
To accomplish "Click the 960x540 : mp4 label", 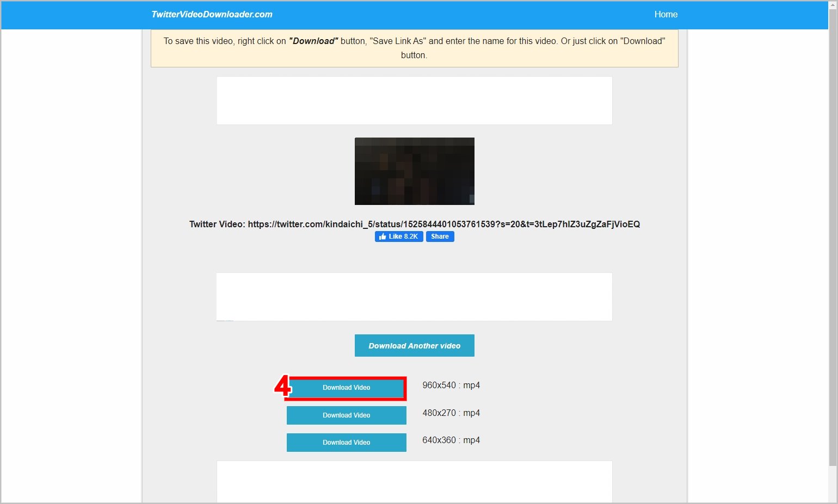I will 451,385.
